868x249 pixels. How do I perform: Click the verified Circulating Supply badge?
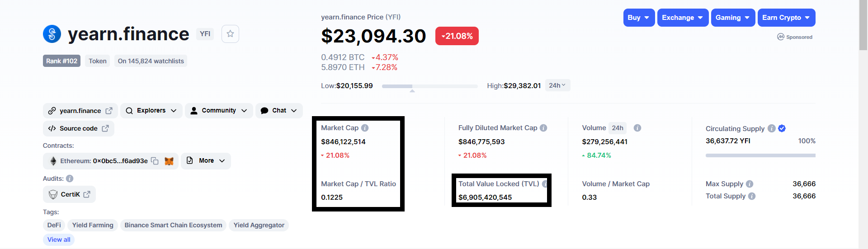point(782,128)
